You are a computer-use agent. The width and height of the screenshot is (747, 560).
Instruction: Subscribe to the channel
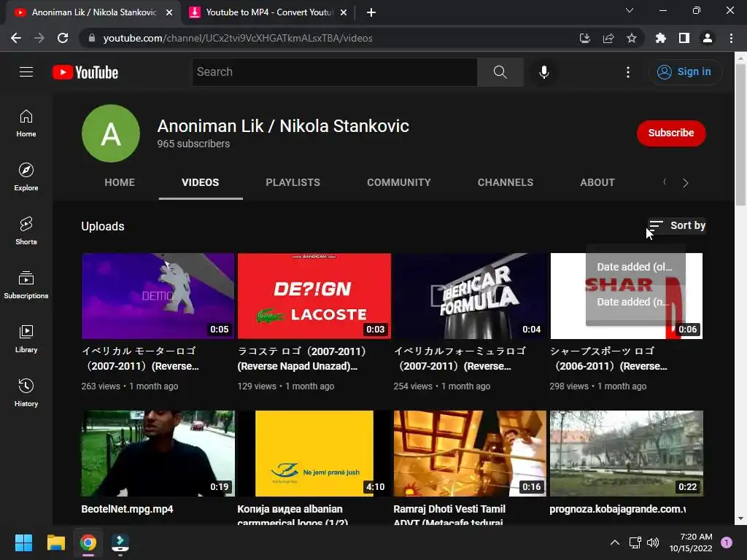click(671, 133)
